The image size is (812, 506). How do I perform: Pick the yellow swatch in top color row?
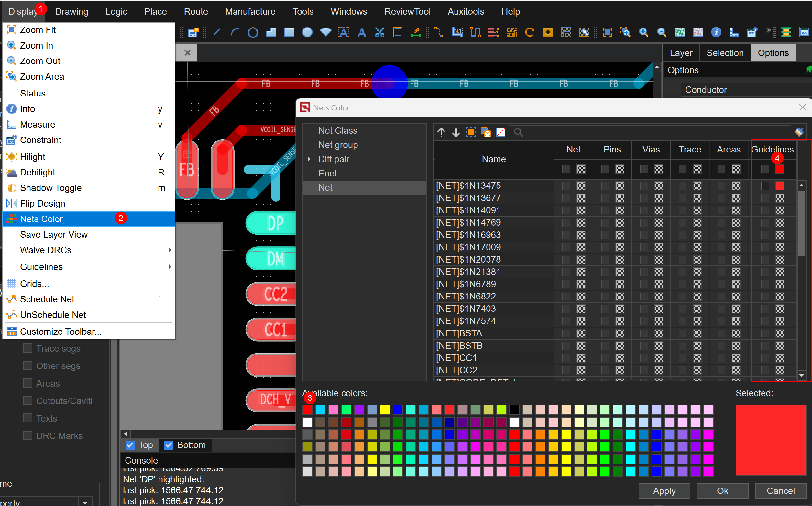pos(385,410)
